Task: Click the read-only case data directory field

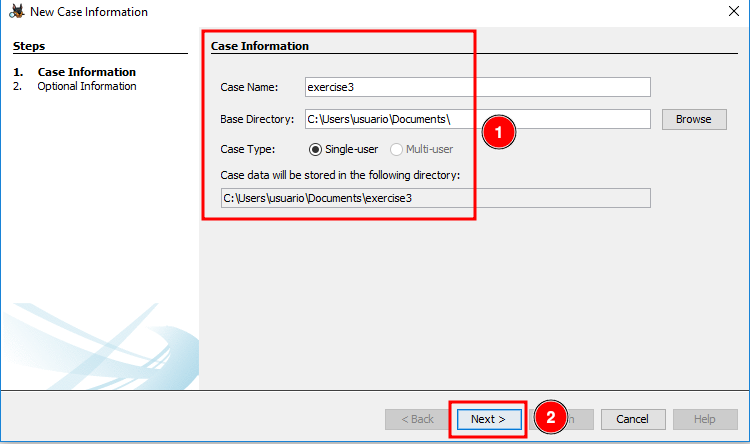Action: tap(435, 198)
